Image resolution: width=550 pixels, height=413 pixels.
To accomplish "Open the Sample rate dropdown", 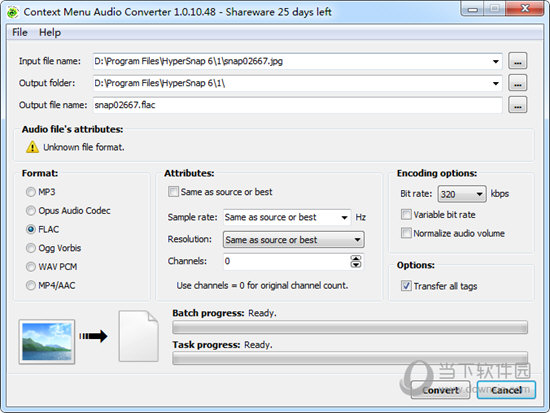I will (x=344, y=218).
